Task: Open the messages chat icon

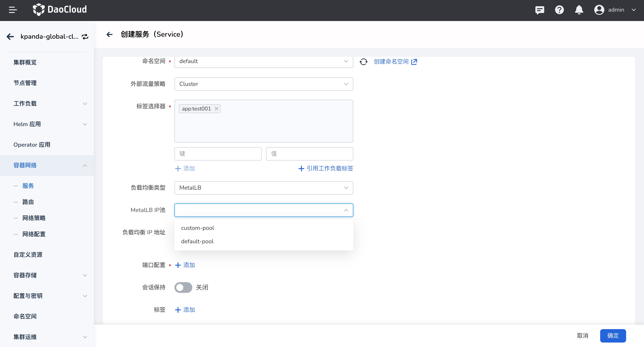Action: pyautogui.click(x=540, y=10)
